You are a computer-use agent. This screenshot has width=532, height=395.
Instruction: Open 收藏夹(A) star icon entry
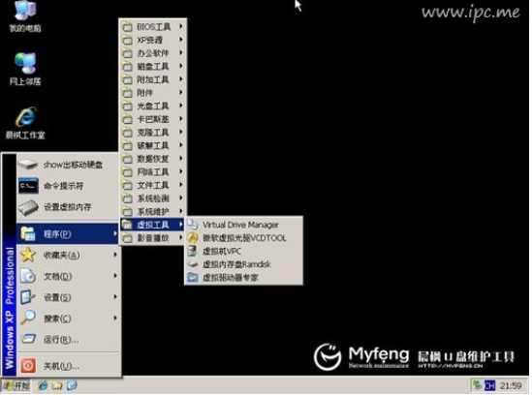tap(68, 256)
